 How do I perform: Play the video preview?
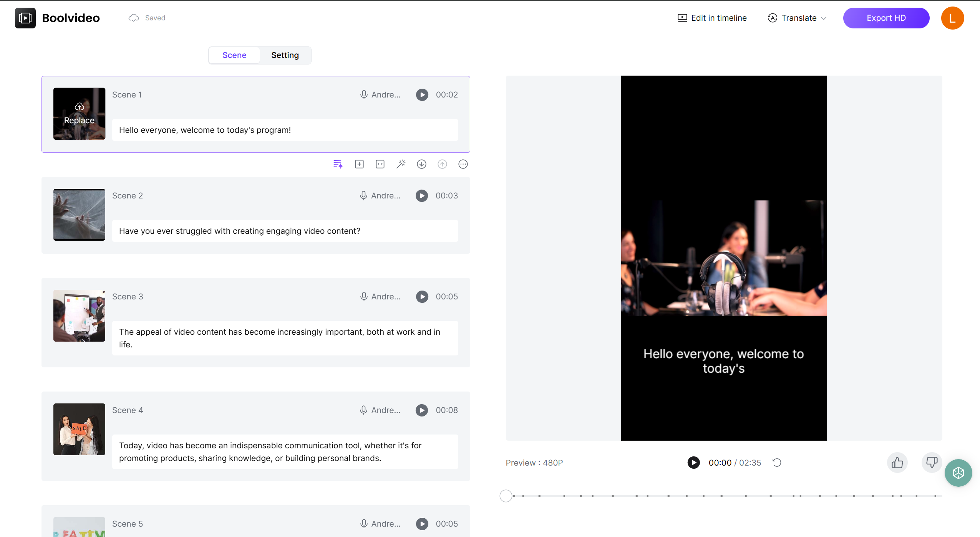point(693,463)
